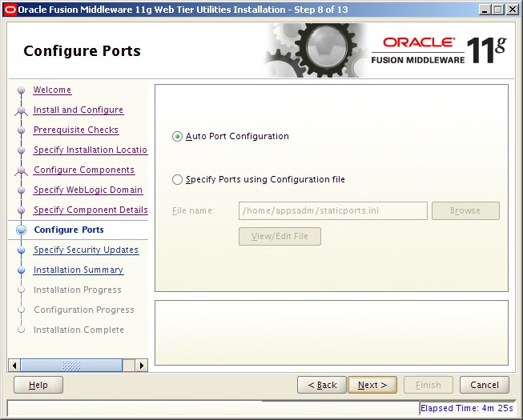This screenshot has height=420, width=523.
Task: Click the Elapsed Time status text
Action: pyautogui.click(x=467, y=408)
